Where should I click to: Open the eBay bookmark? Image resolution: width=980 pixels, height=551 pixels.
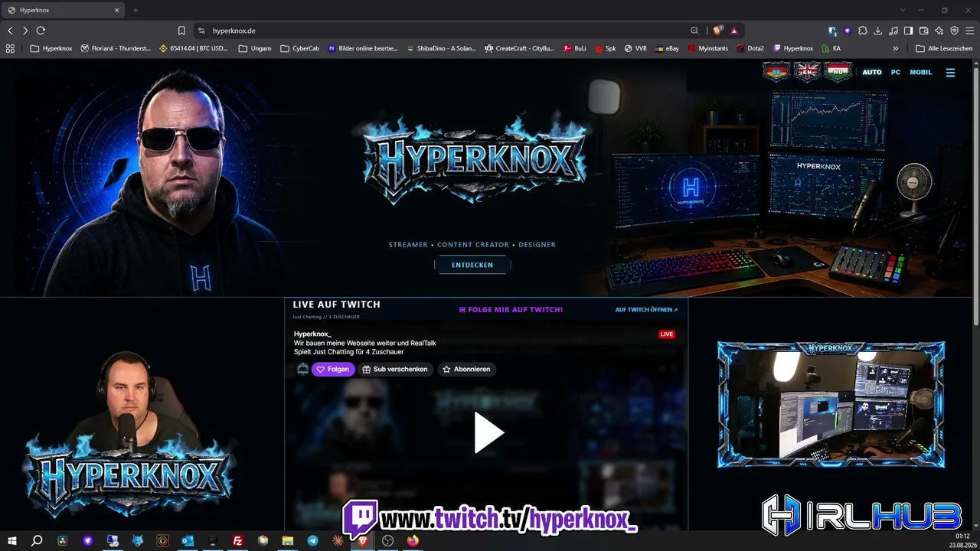coord(667,48)
